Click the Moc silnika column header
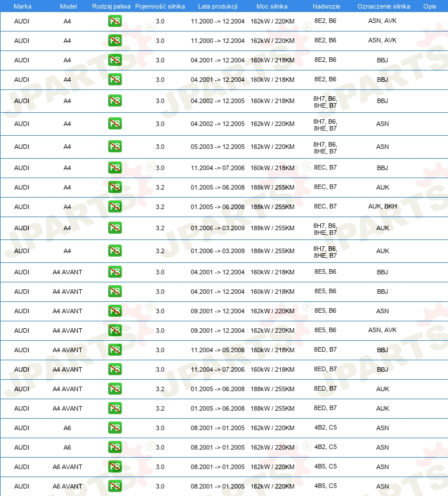This screenshot has width=448, height=496. point(272,6)
